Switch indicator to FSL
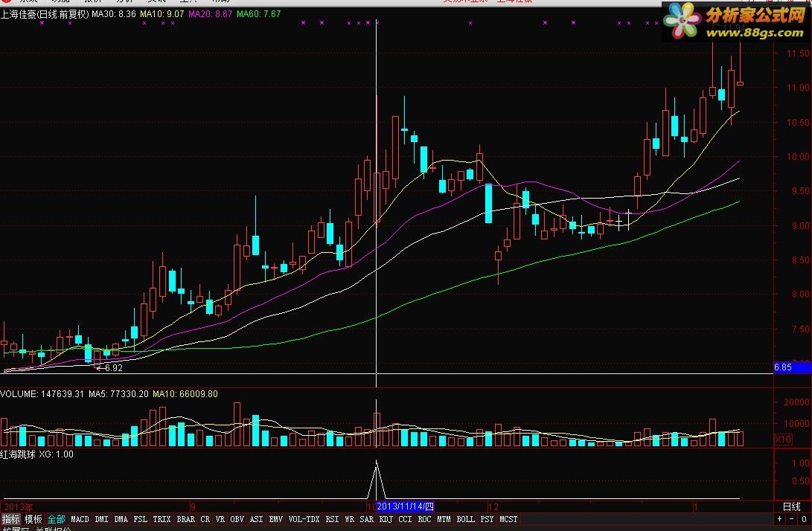The height and width of the screenshot is (531, 812). tap(140, 519)
